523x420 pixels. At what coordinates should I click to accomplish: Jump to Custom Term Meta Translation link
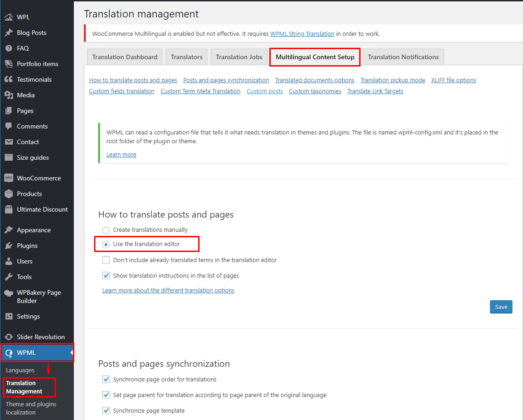coord(200,91)
